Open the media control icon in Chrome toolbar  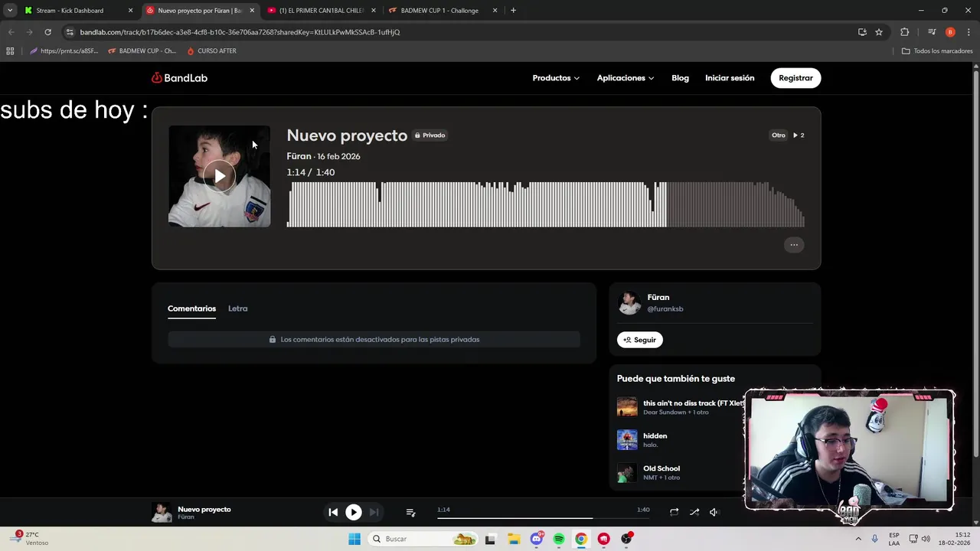click(x=932, y=32)
